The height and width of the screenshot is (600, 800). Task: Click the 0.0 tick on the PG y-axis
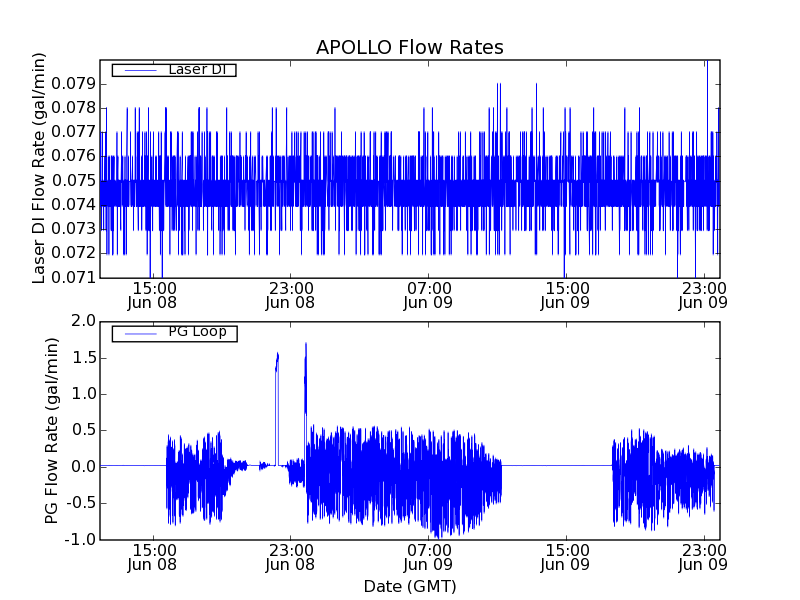(x=83, y=466)
